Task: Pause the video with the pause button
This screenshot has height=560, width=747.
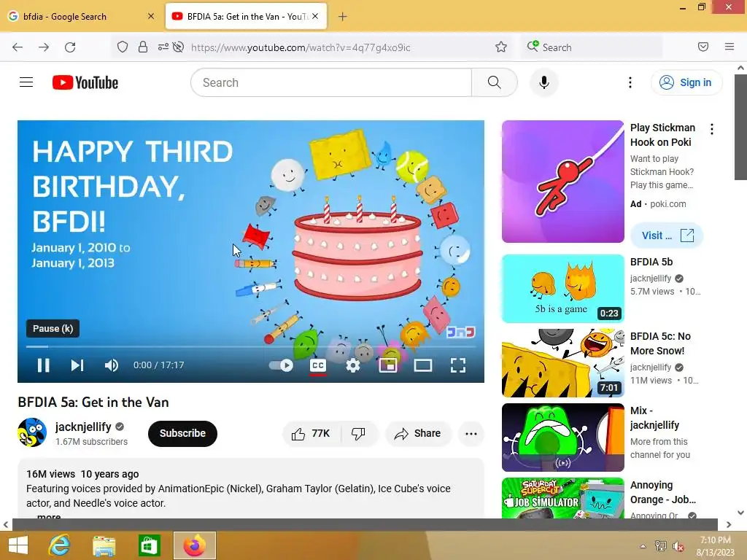Action: (43, 365)
